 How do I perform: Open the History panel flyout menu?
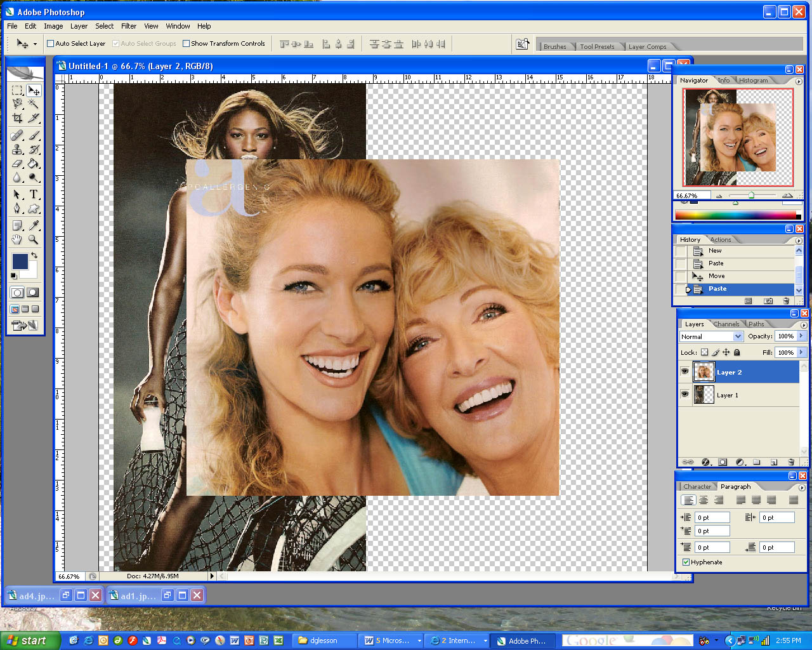coord(799,240)
